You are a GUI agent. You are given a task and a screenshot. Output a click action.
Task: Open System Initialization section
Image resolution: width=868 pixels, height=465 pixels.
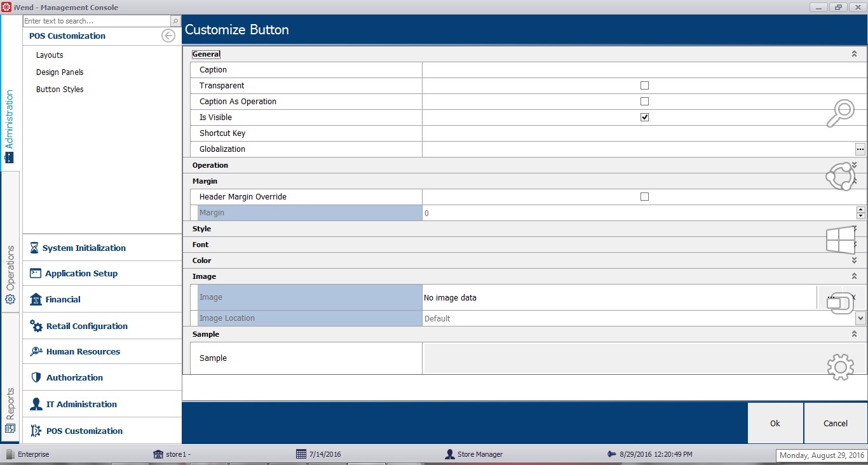(84, 248)
